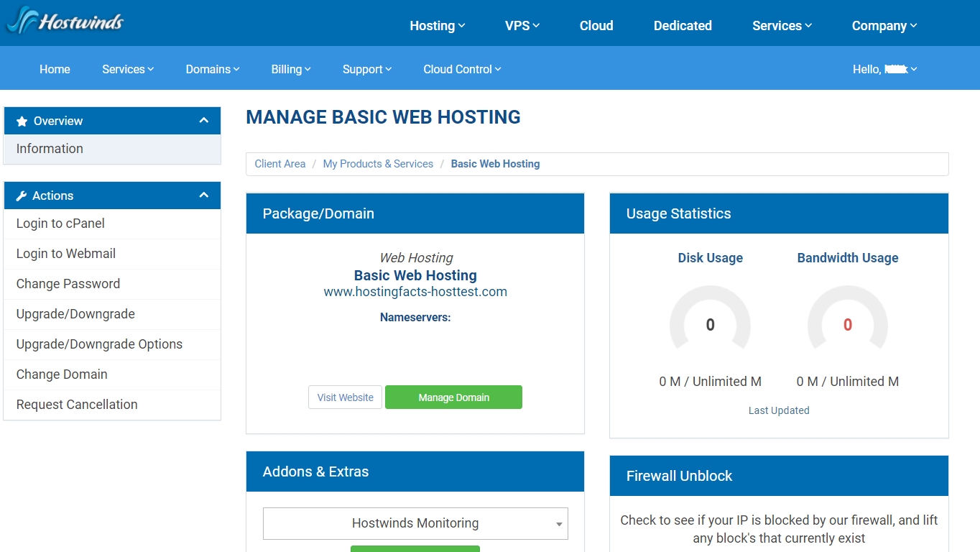The image size is (980, 552).
Task: Open the Services menu in client bar
Action: pos(128,70)
